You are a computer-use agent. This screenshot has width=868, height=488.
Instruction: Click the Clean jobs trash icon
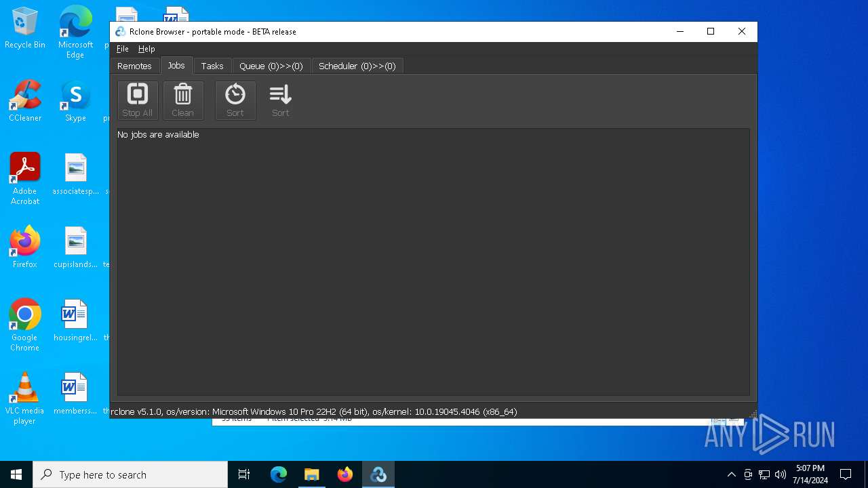[x=183, y=100]
